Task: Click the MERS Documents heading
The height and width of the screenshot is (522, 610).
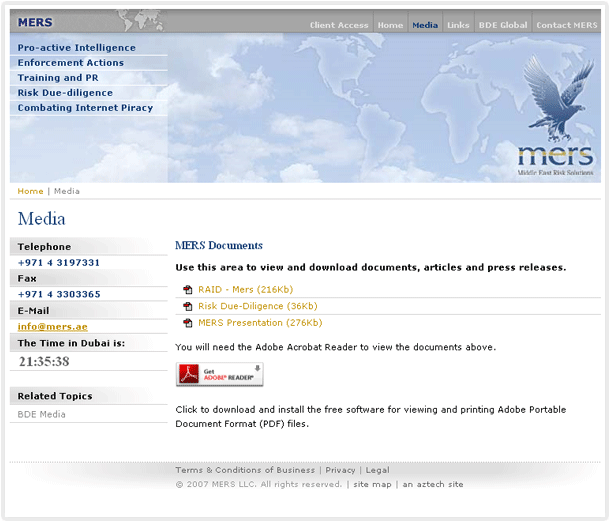Action: [219, 245]
